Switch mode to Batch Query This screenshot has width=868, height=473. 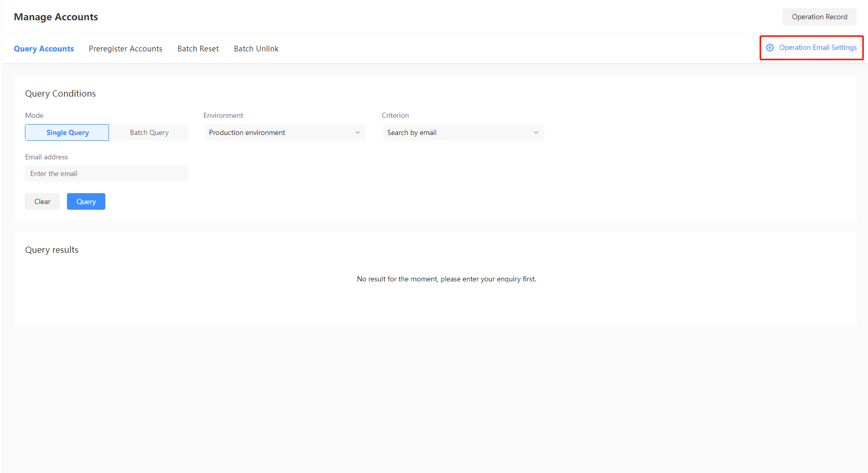point(149,132)
